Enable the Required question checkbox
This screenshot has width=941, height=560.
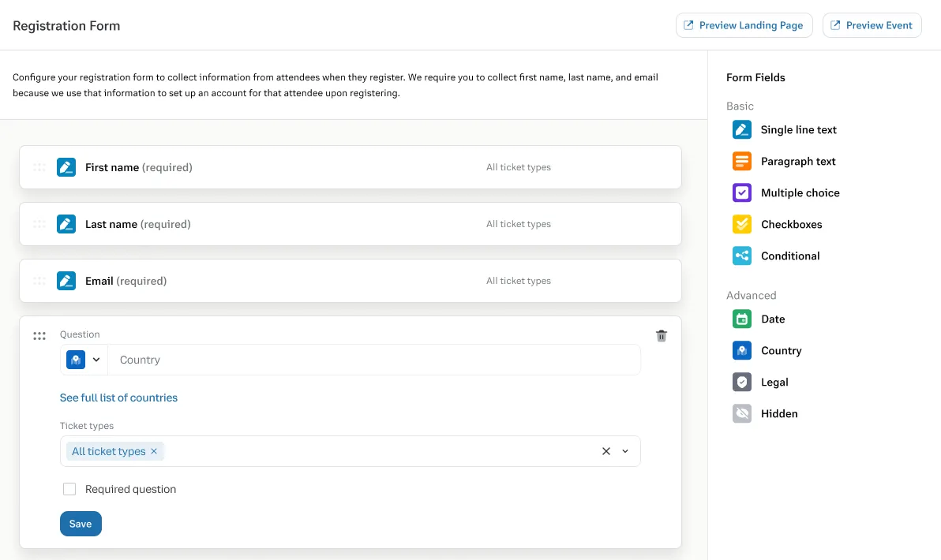pos(69,489)
